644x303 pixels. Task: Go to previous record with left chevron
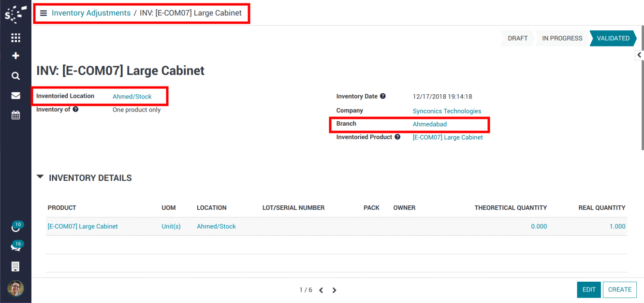pyautogui.click(x=321, y=290)
